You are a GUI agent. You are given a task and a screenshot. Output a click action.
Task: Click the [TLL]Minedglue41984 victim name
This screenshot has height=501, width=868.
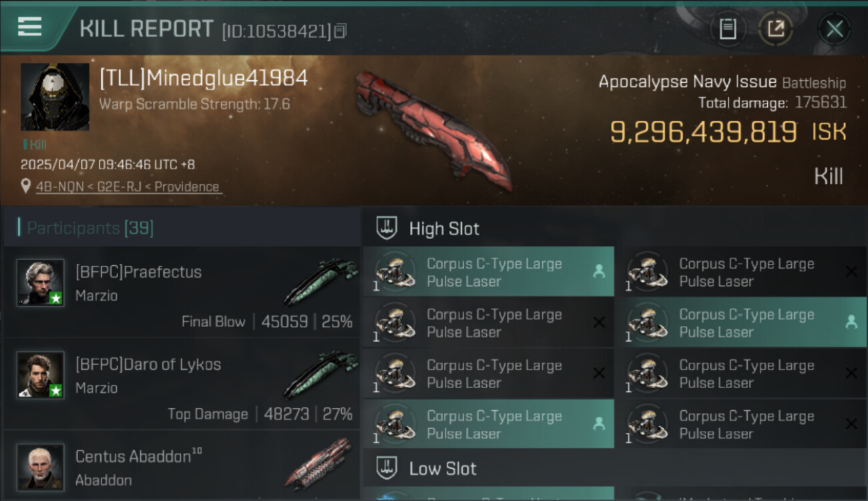[x=204, y=78]
